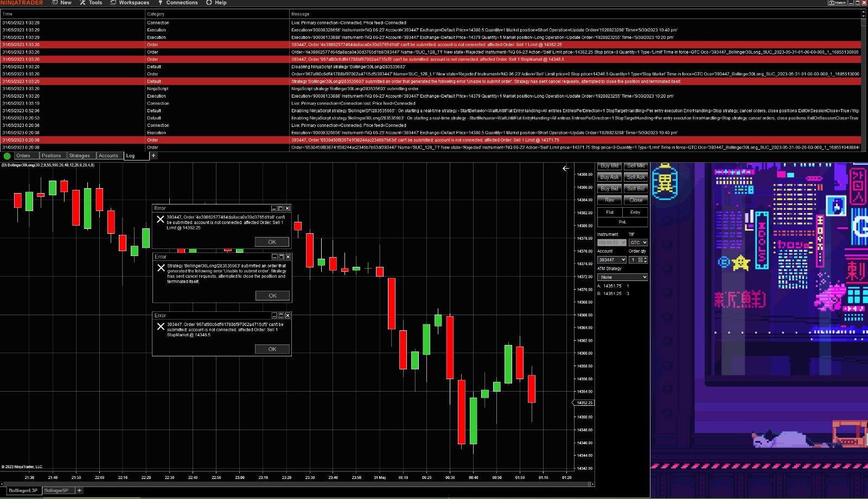Maximize the StopMarket Error dialog

coord(281,315)
